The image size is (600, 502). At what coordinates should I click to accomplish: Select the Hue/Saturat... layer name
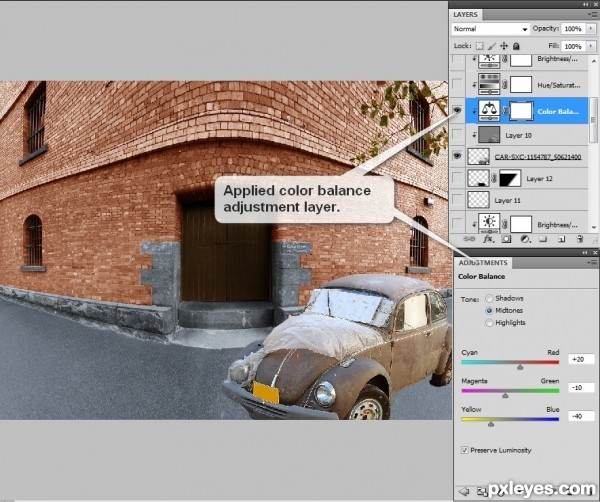[x=559, y=85]
